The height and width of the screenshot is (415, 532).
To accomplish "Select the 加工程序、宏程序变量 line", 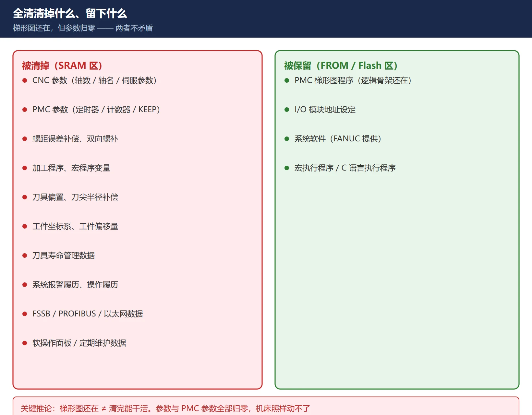I will 71,168.
